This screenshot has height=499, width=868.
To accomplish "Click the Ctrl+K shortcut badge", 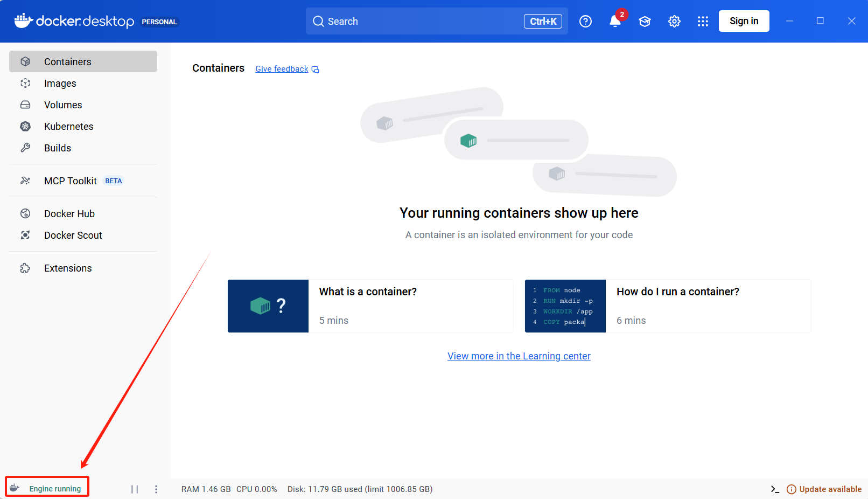I will (x=543, y=21).
